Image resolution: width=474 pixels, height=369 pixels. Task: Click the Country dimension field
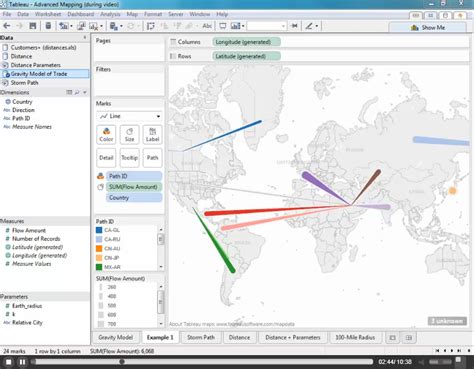[22, 102]
